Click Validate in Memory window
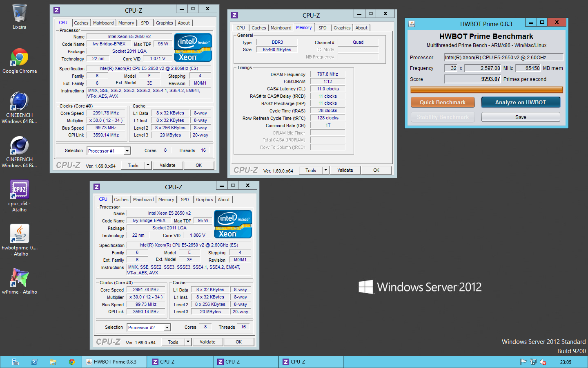 tap(345, 170)
